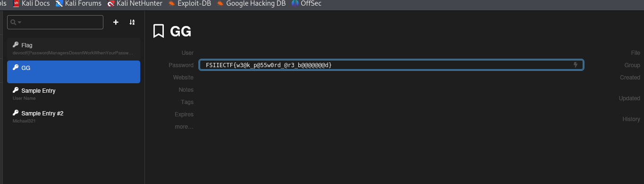Click the bookmark icon beside GG title
644x184 pixels.
[x=159, y=31]
